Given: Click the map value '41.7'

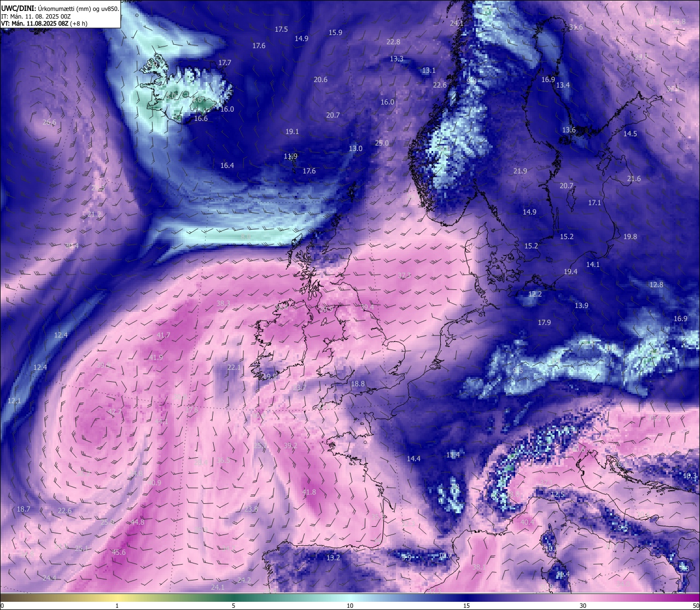Looking at the screenshot, I should click(x=164, y=335).
